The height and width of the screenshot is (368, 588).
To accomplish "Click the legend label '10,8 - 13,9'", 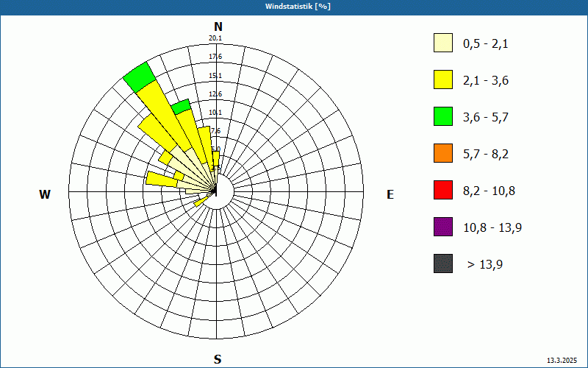I will coord(492,228).
